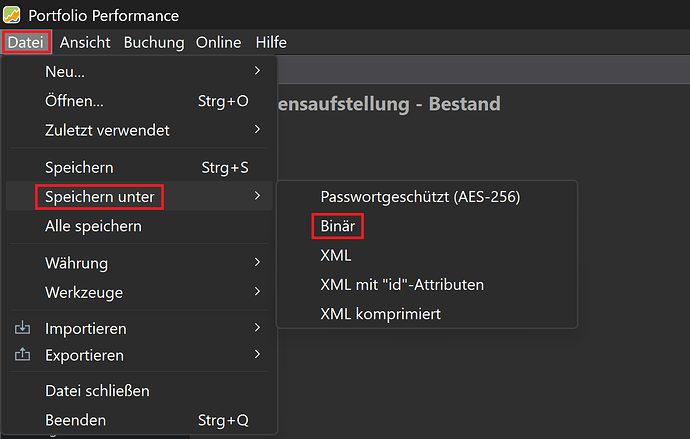Select Speichern in the file menu
690x439 pixels.
79,168
